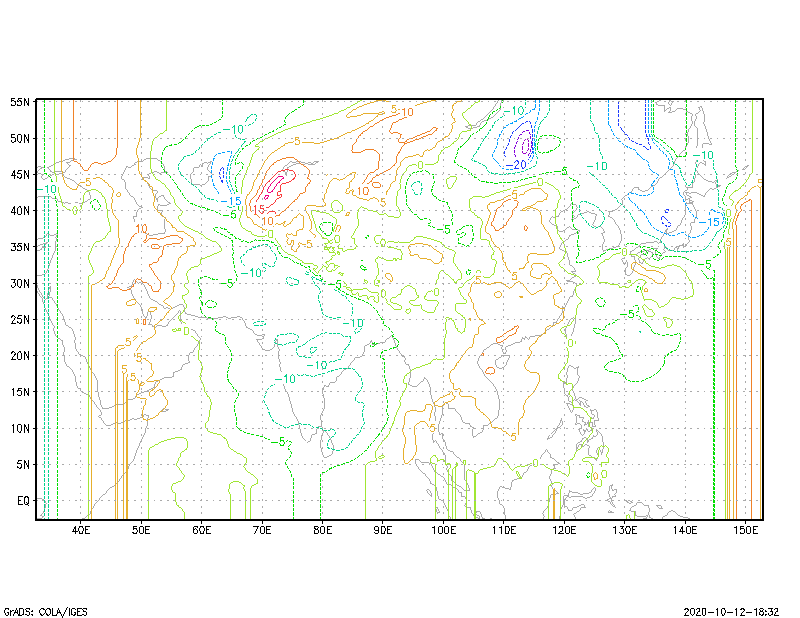Image resolution: width=800 pixels, height=618 pixels.
Task: Click the 80E longitude axis label
Action: [322, 530]
